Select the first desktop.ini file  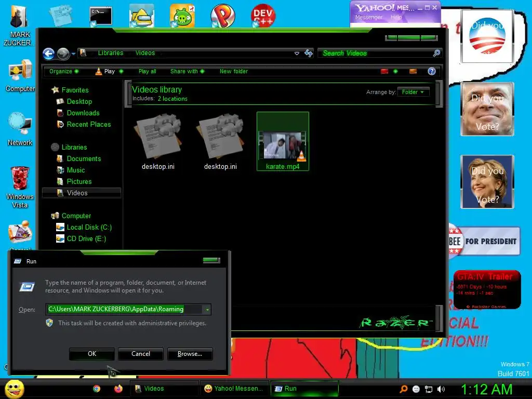click(158, 142)
